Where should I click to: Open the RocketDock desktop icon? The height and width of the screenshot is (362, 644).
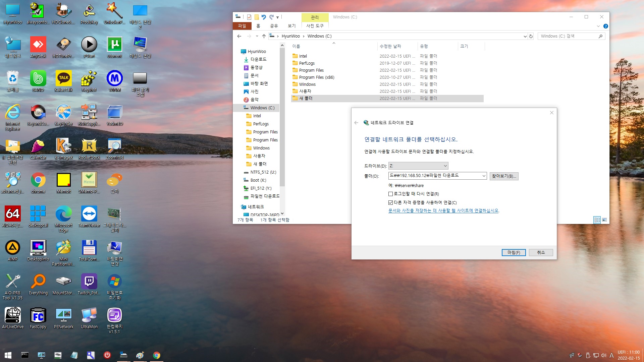pyautogui.click(x=89, y=149)
